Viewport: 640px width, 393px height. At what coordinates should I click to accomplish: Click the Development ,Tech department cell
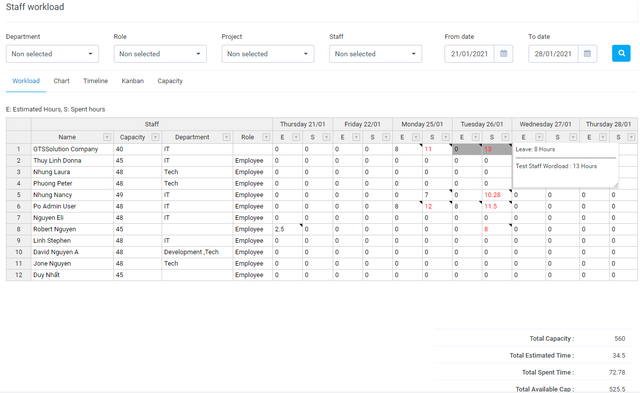click(198, 252)
